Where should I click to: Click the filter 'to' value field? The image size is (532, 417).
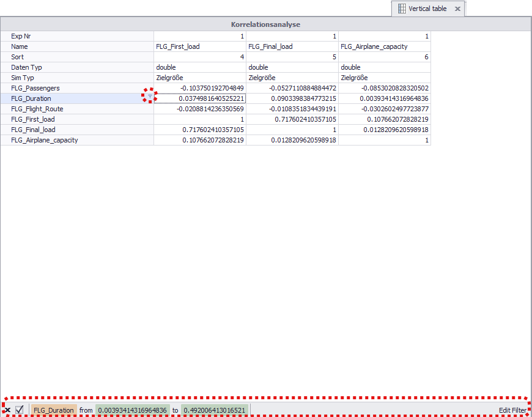pos(214,410)
